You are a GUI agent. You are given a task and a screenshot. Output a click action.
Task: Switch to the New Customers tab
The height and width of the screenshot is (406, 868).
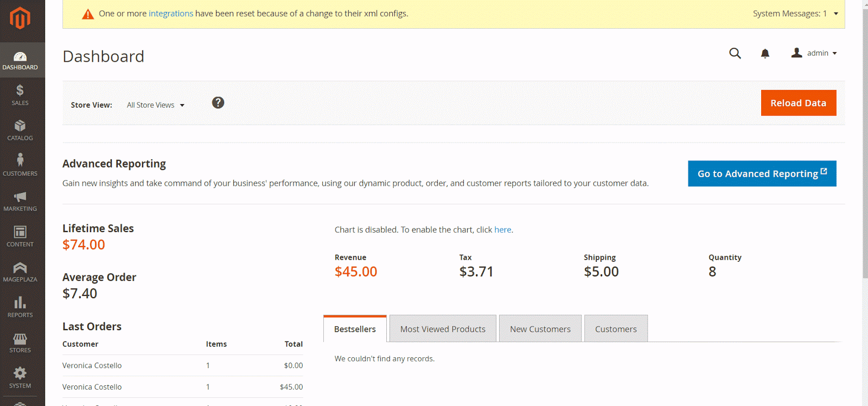(x=540, y=329)
